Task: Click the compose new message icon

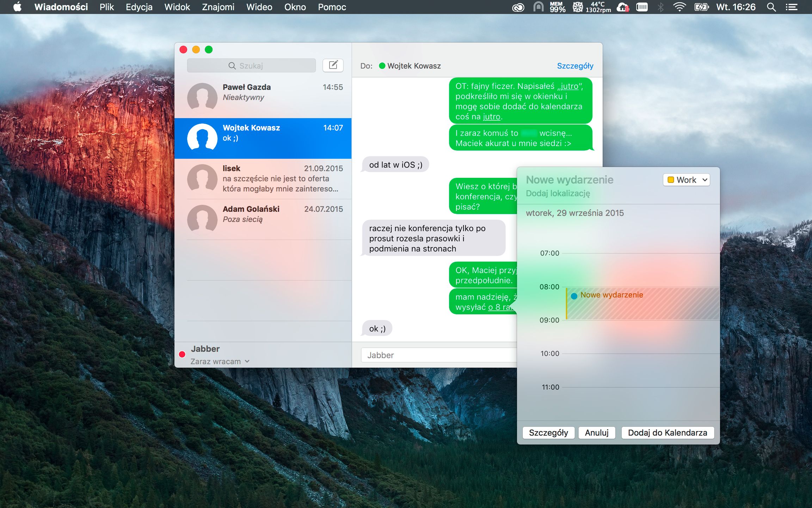Action: (x=333, y=65)
